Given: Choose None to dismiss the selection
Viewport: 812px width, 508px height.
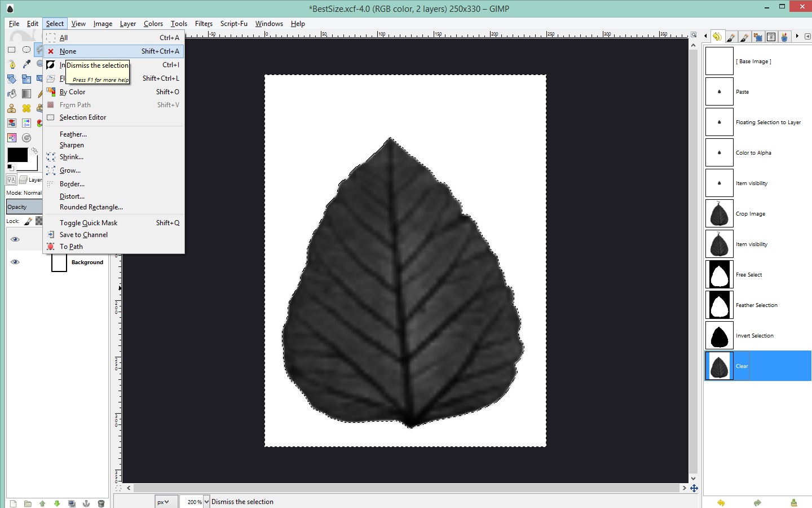Looking at the screenshot, I should click(x=113, y=51).
